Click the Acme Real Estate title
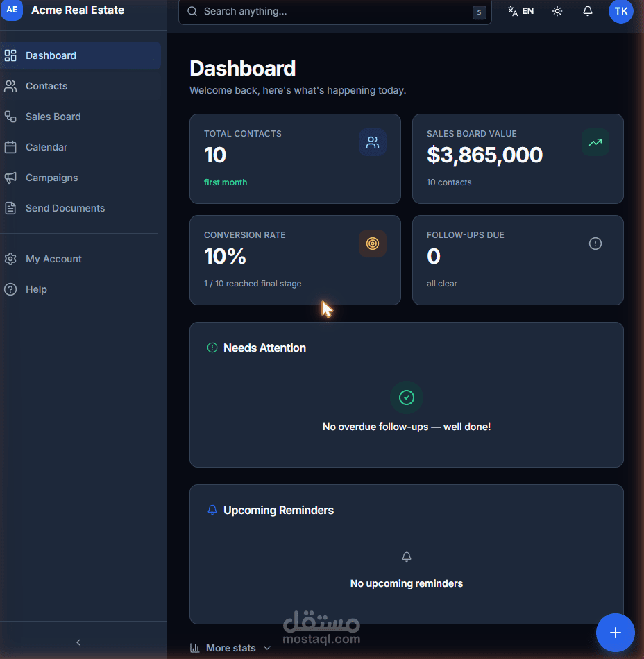The width and height of the screenshot is (644, 659). click(78, 10)
